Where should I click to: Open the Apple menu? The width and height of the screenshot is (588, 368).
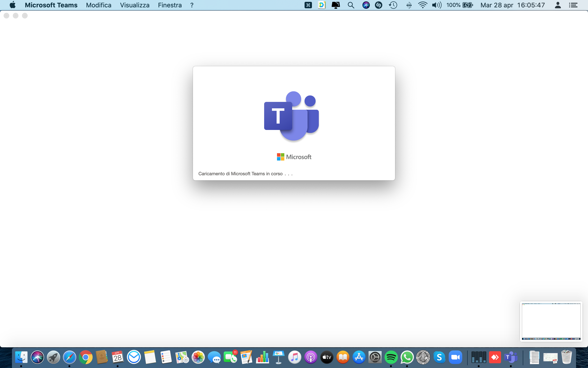tap(12, 5)
